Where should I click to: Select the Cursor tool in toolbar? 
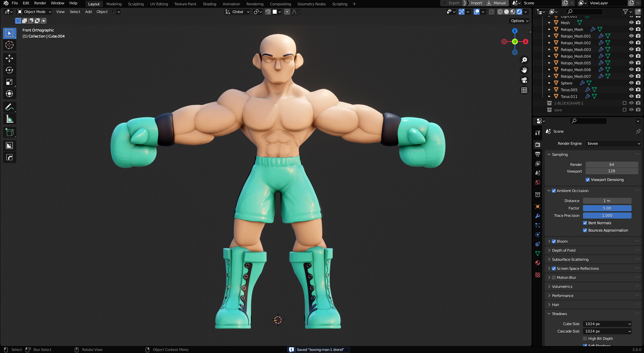[9, 45]
